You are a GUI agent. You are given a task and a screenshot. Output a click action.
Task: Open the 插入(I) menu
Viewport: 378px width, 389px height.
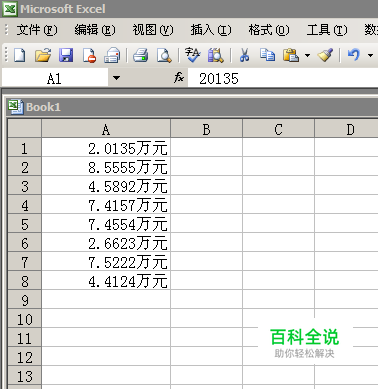(211, 30)
